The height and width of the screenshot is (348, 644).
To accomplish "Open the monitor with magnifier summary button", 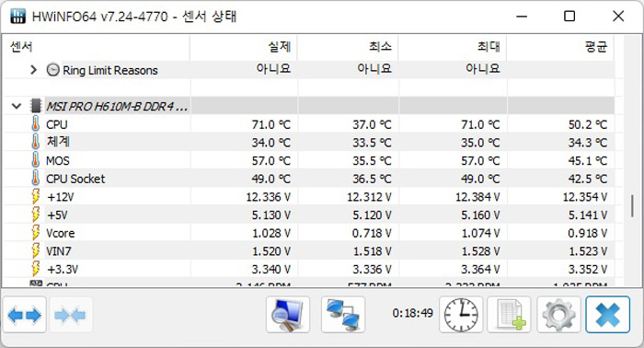I will tap(288, 315).
